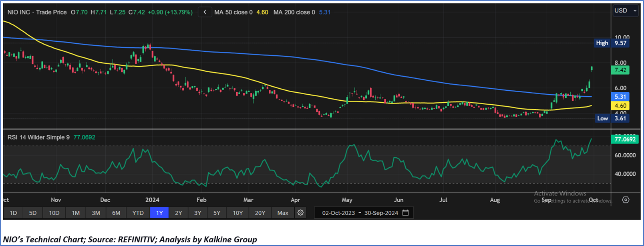Select the 6M time range
The image size is (644, 246).
pos(116,213)
